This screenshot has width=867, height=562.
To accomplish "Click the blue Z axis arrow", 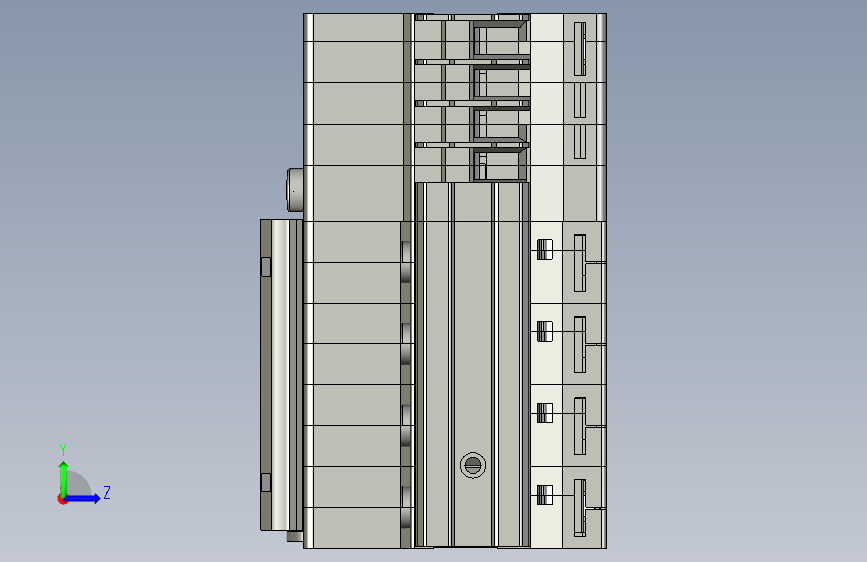I will 83,498.
